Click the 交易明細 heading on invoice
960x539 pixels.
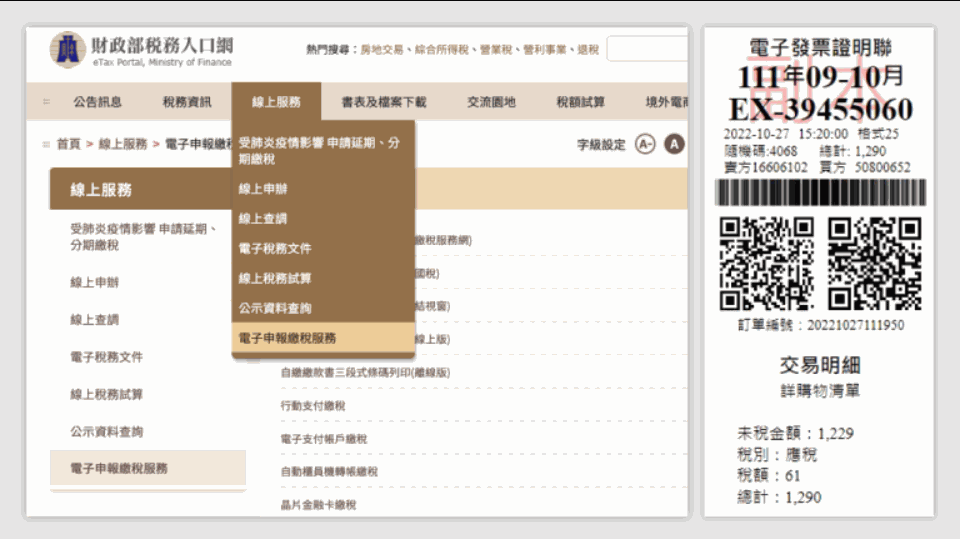[x=820, y=366]
